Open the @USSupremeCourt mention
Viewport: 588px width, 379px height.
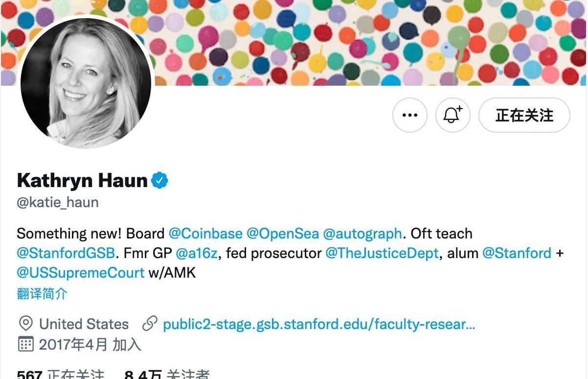point(81,273)
